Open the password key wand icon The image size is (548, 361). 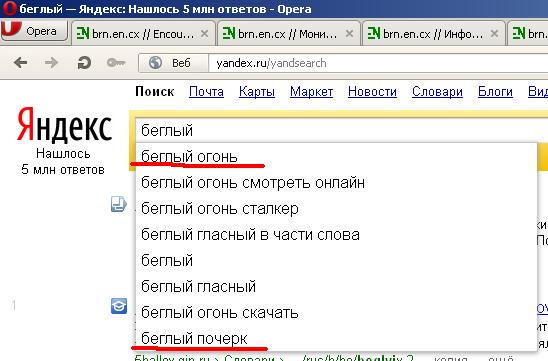click(116, 63)
